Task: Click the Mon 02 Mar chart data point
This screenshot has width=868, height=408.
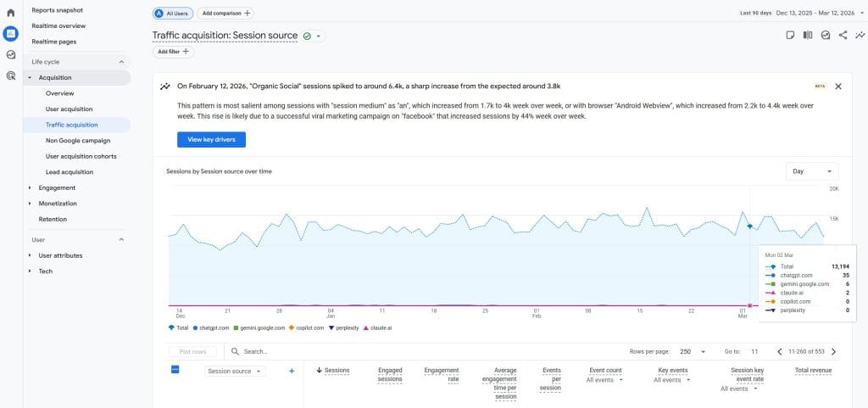Action: pos(749,226)
